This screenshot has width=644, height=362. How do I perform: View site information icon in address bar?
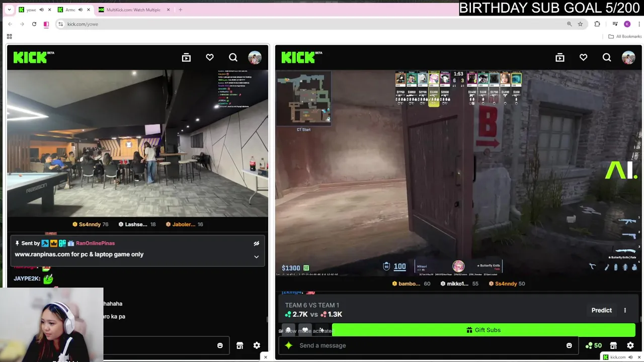(60, 24)
